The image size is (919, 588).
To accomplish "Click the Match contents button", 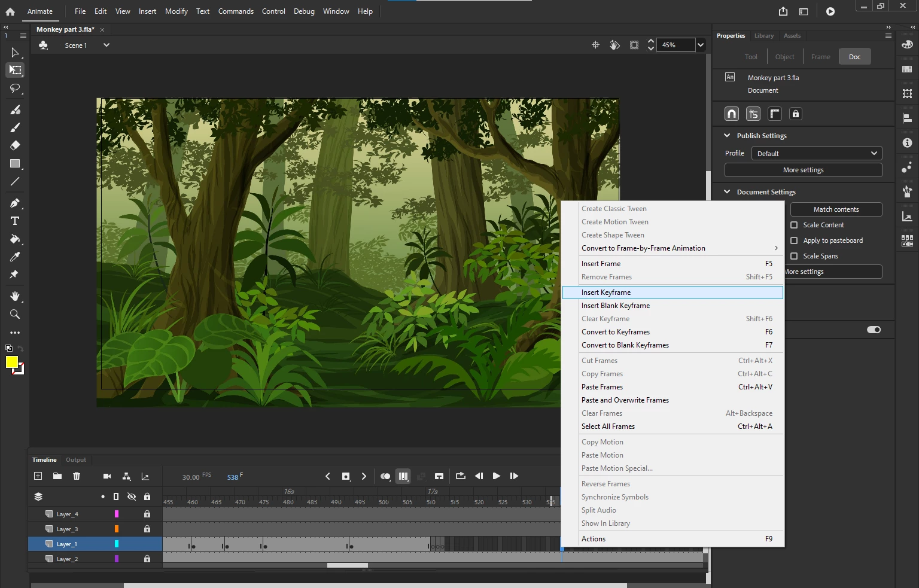I will point(835,209).
